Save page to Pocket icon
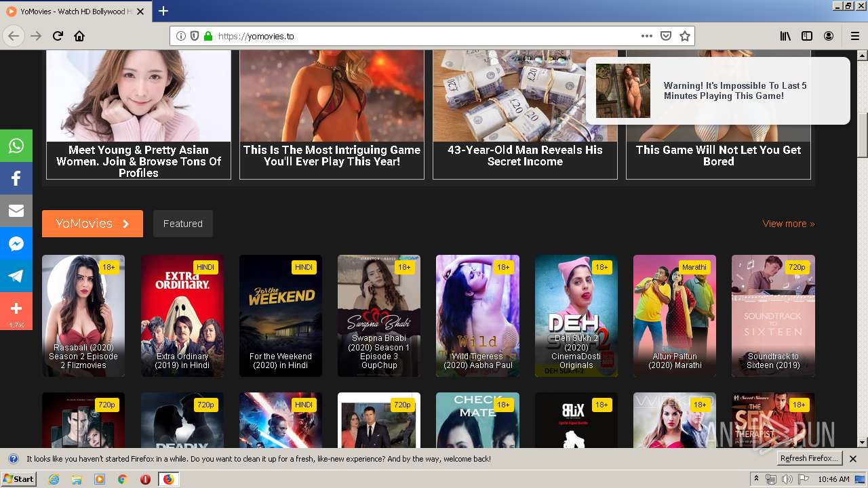 [666, 36]
